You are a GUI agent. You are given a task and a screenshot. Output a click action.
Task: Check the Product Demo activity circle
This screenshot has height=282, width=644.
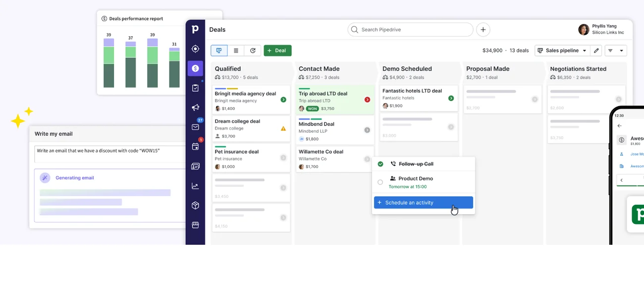(x=380, y=182)
